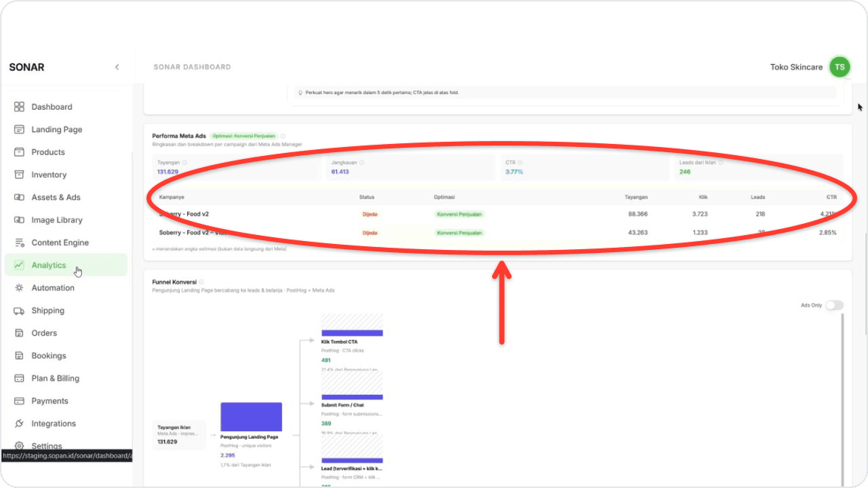Click the Inventory archive icon
This screenshot has height=488, width=868.
[x=19, y=175]
